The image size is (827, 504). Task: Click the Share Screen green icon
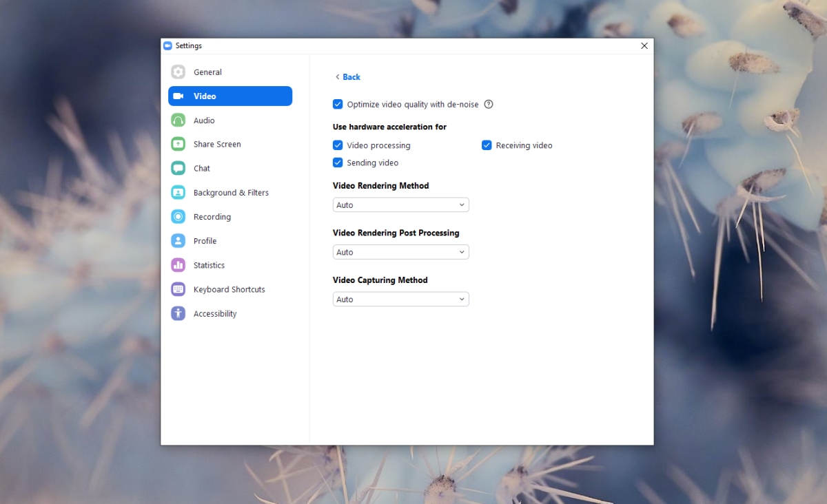(x=178, y=145)
